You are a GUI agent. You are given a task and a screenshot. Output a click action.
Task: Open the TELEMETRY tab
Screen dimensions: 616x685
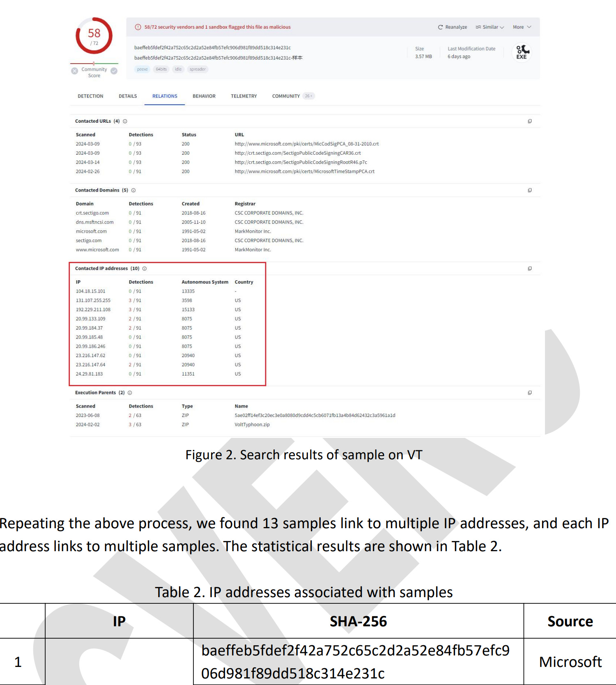(244, 96)
